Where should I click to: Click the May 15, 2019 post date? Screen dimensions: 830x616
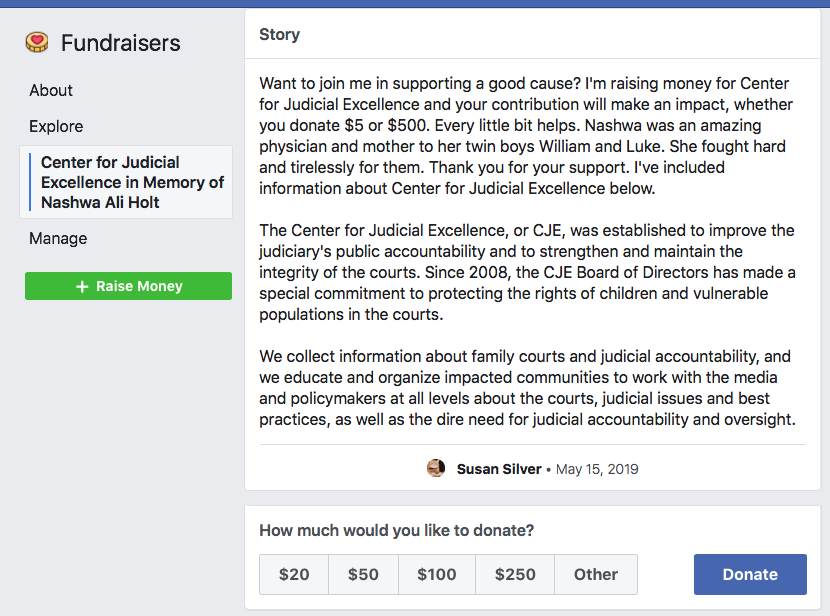597,469
